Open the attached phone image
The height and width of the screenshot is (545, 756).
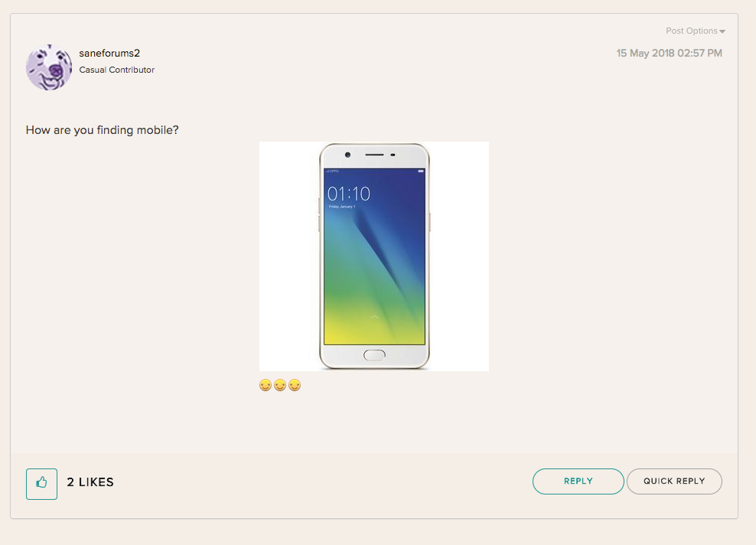[x=374, y=256]
